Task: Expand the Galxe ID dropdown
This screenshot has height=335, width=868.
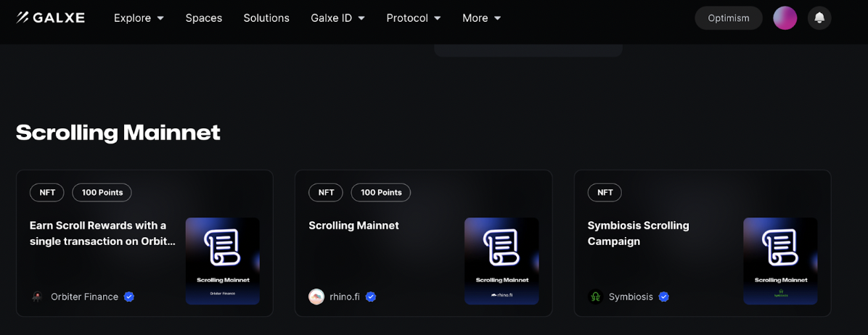Action: pyautogui.click(x=337, y=17)
